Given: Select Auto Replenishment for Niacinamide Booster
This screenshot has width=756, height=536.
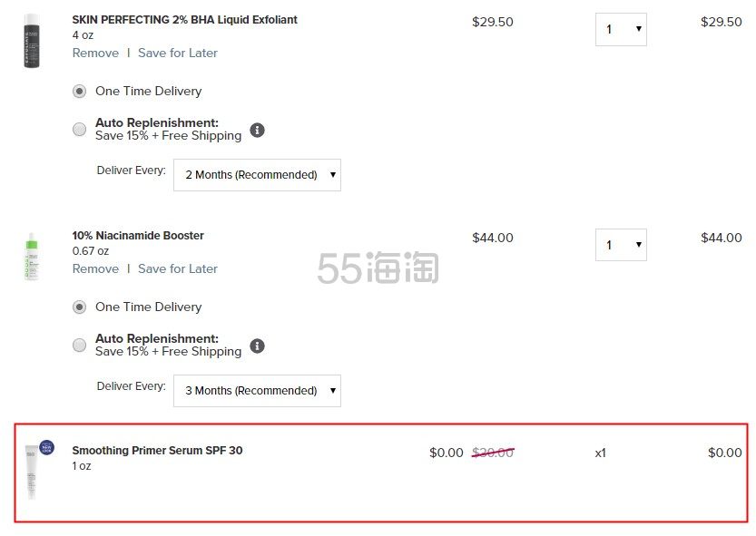Looking at the screenshot, I should [x=80, y=346].
